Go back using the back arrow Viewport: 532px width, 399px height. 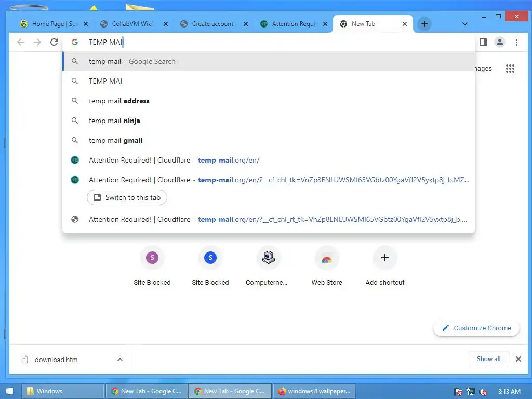point(21,42)
